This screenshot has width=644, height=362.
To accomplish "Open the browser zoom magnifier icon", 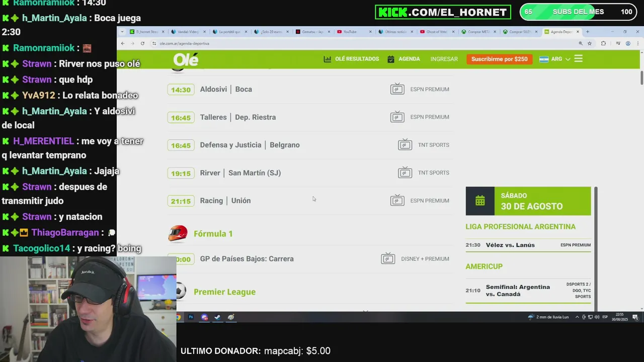I will click(x=581, y=43).
